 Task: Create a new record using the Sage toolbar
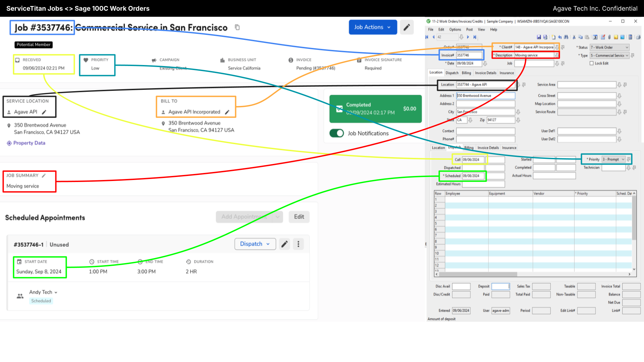(553, 37)
